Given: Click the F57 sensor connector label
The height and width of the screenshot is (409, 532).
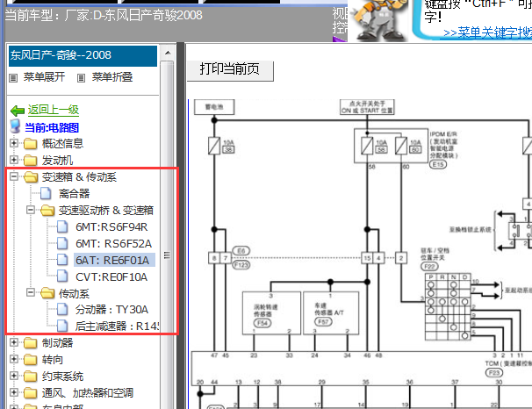Looking at the screenshot, I should click(x=323, y=321).
